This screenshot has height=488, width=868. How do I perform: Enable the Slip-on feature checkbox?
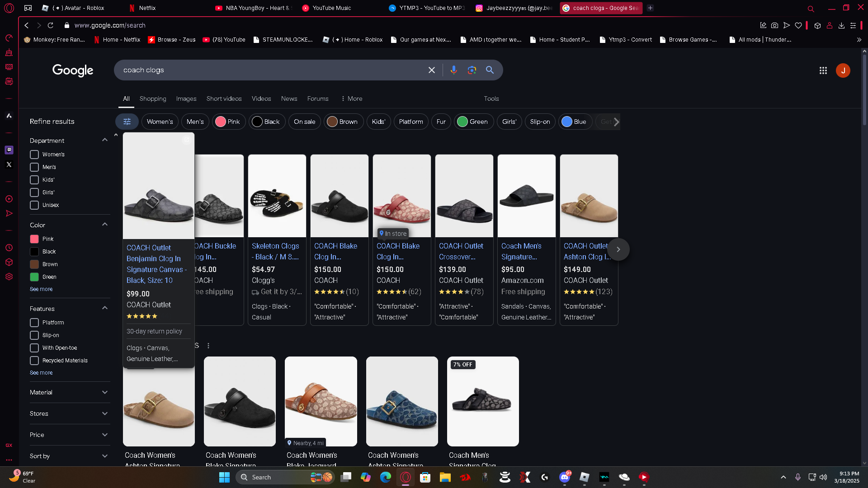coord(34,335)
